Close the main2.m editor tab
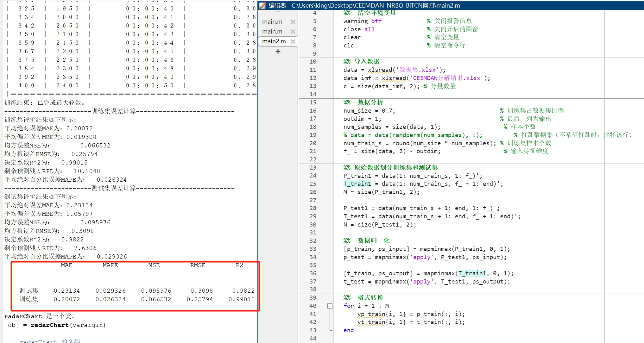This screenshot has width=644, height=343. click(x=293, y=41)
